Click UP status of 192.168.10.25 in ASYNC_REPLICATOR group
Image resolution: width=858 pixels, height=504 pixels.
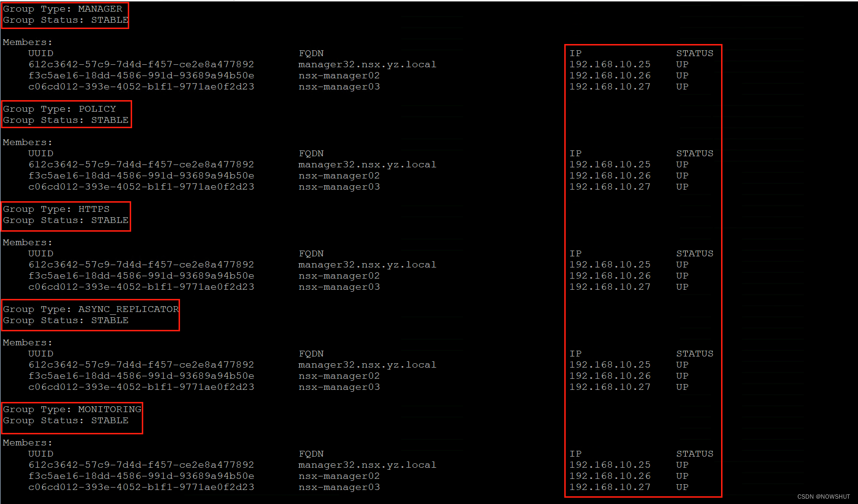point(682,365)
